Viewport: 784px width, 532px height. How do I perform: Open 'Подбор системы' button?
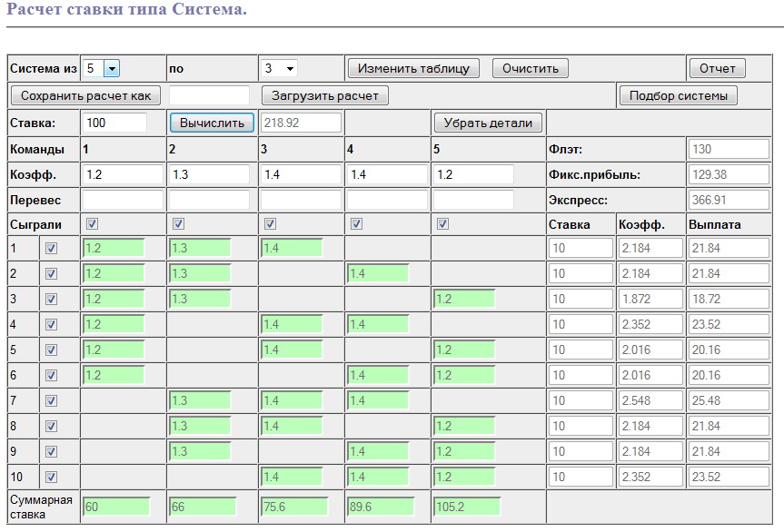point(678,95)
